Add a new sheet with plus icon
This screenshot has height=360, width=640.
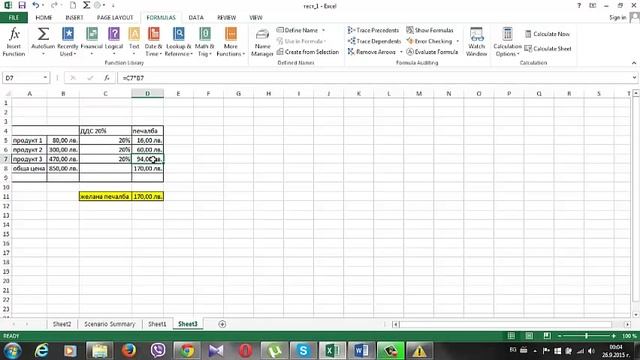tap(222, 324)
